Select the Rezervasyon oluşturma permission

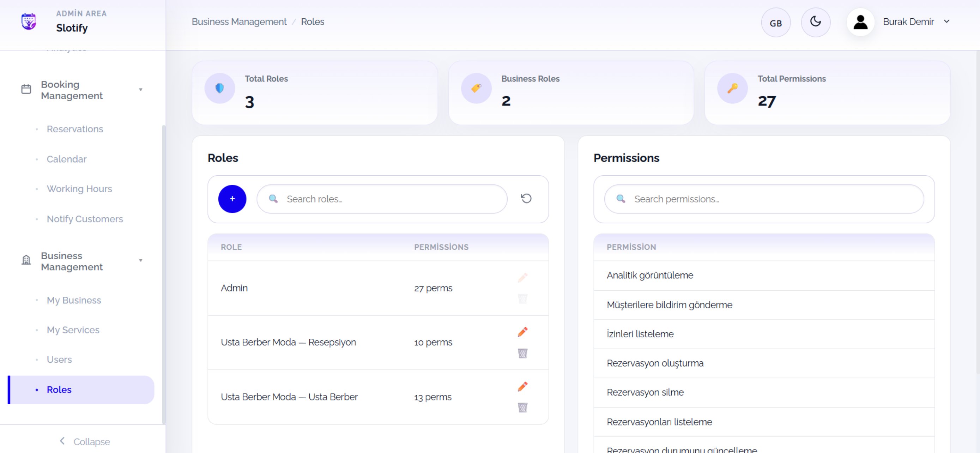point(764,364)
